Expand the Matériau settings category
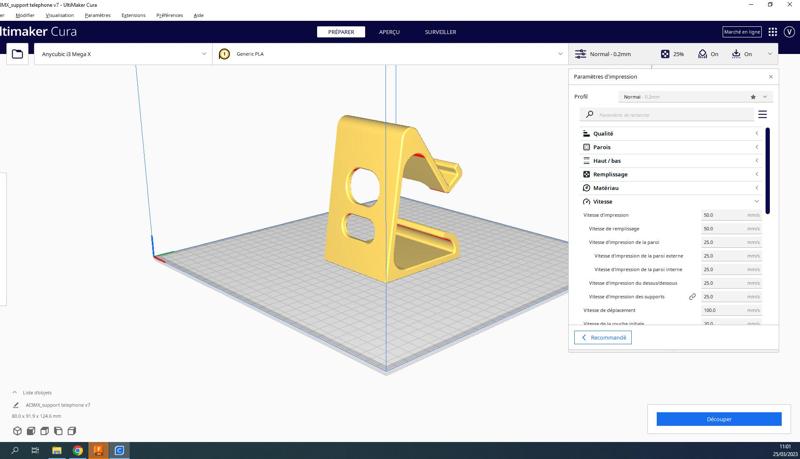Screen dimensions: 800x459 point(671,188)
